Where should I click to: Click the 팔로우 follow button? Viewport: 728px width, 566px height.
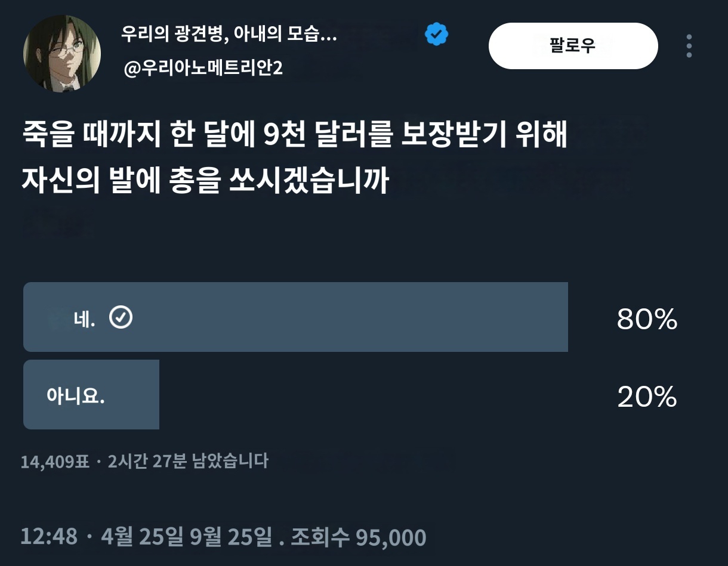coord(573,46)
